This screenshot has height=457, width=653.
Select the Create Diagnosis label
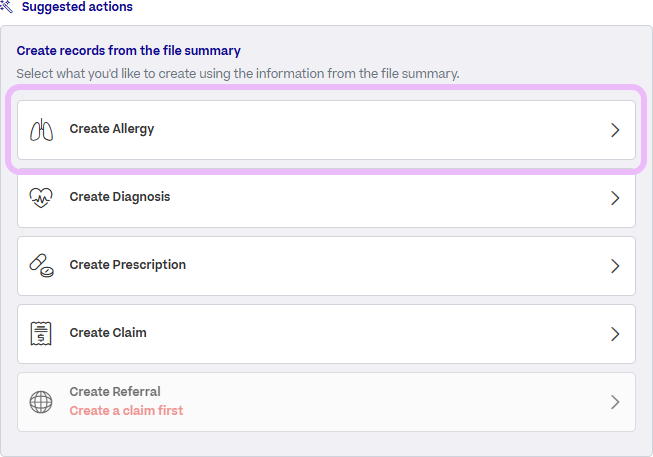tap(120, 197)
